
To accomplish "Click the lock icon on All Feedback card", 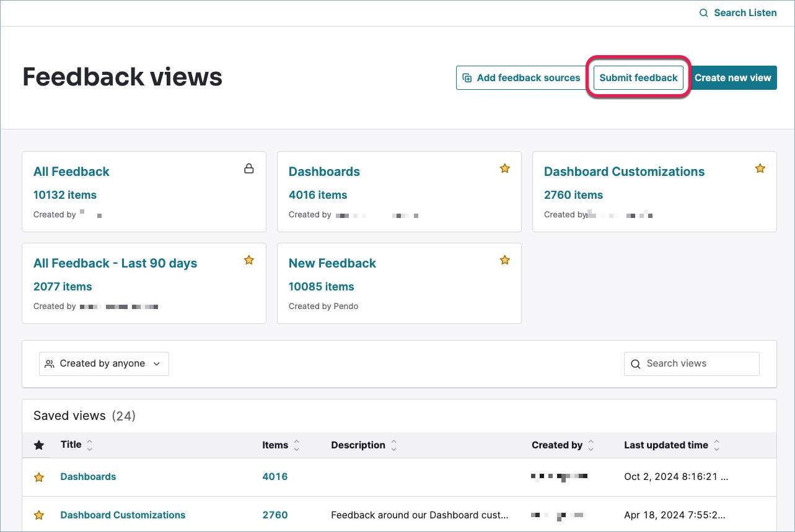I will click(249, 168).
